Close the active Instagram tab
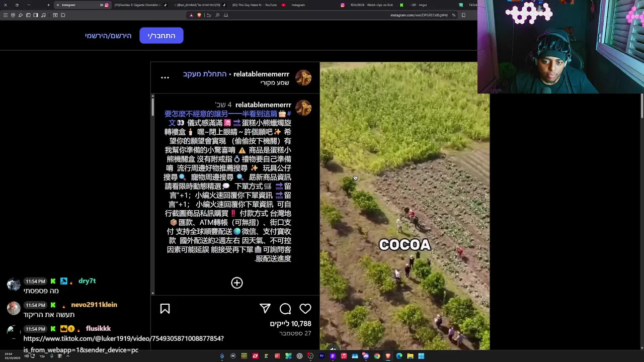This screenshot has height=362, width=644. 57,5
